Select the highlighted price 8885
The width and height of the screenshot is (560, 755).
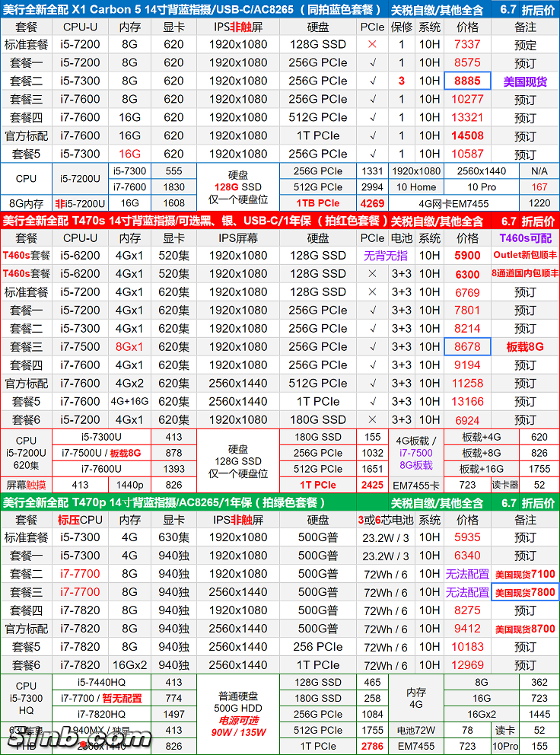[467, 81]
